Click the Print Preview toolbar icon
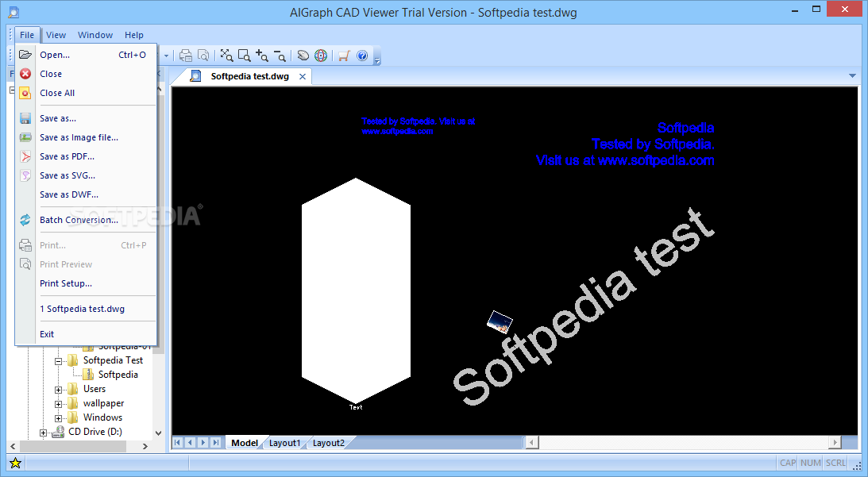Image resolution: width=868 pixels, height=477 pixels. pyautogui.click(x=203, y=56)
